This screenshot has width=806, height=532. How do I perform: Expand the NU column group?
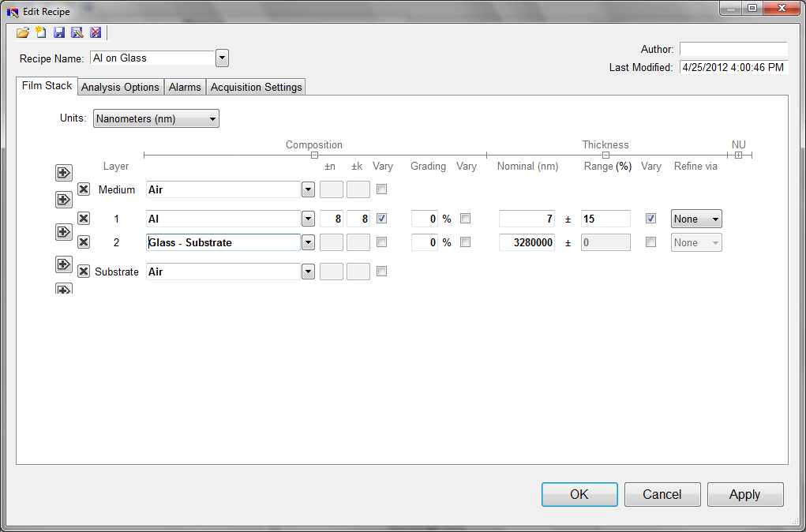tap(739, 155)
